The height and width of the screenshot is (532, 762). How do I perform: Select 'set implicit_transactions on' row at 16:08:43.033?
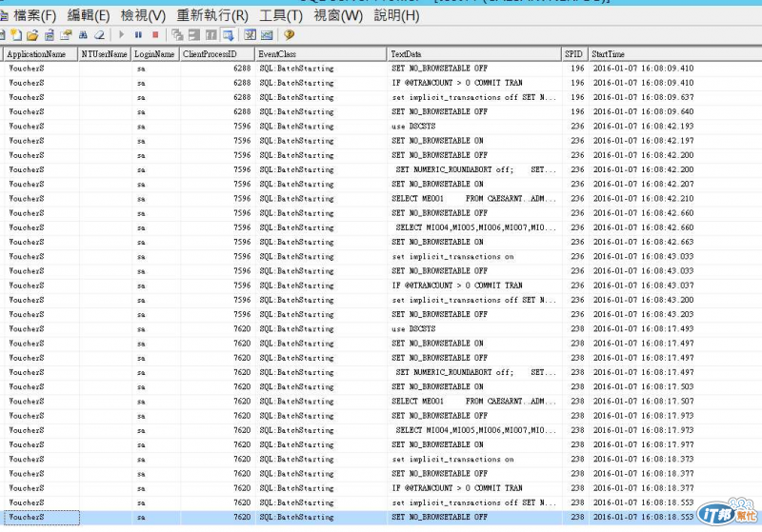pos(381,257)
